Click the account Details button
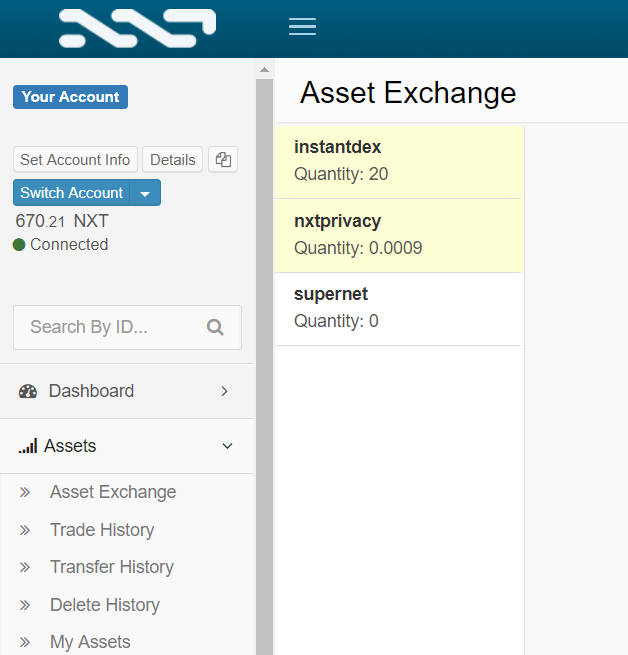This screenshot has height=655, width=628. 173,160
